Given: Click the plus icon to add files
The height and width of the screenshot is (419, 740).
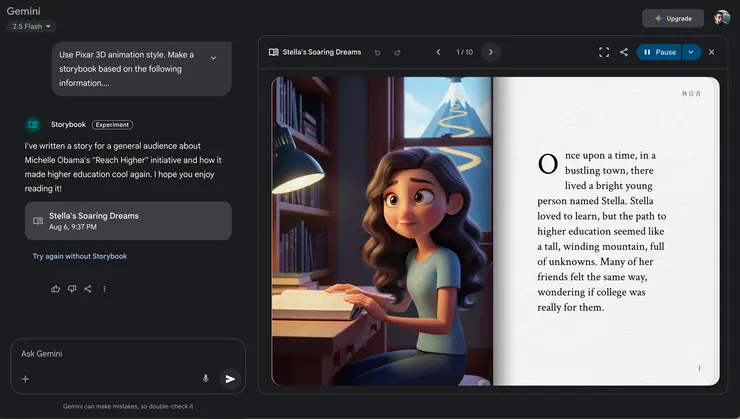Looking at the screenshot, I should tap(25, 379).
